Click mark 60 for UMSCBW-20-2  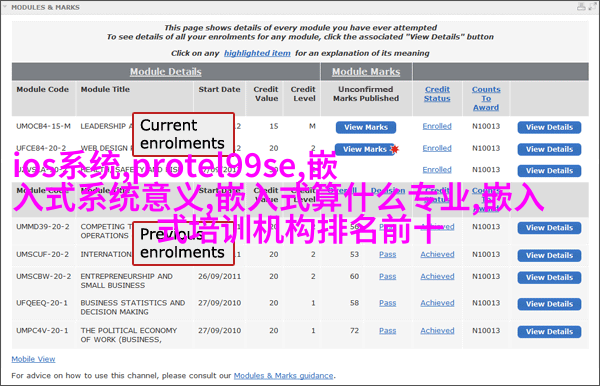pyautogui.click(x=354, y=276)
